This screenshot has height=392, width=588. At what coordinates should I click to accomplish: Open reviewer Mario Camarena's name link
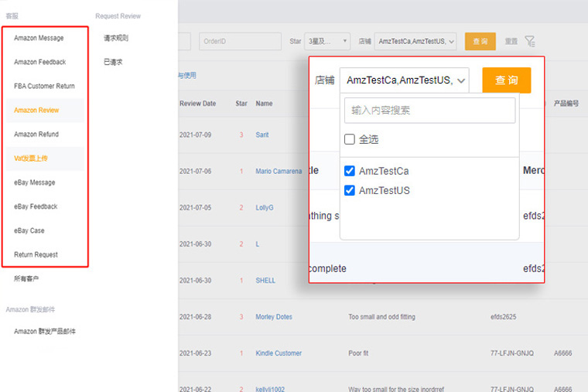click(279, 171)
